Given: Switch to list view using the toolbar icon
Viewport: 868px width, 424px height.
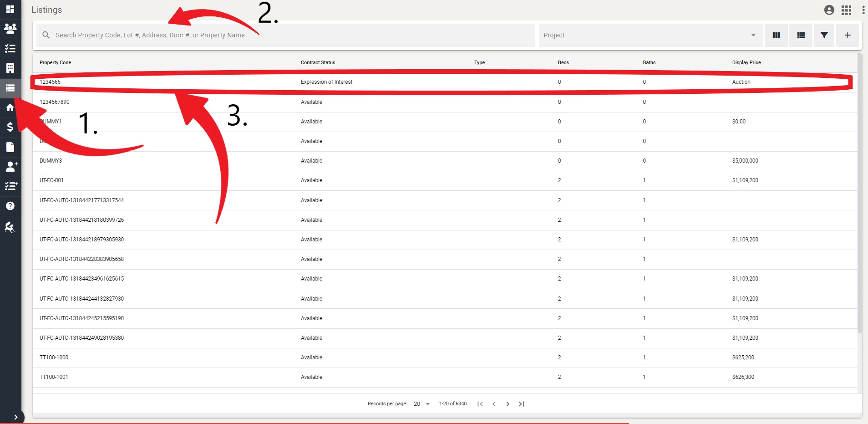Looking at the screenshot, I should tap(800, 35).
